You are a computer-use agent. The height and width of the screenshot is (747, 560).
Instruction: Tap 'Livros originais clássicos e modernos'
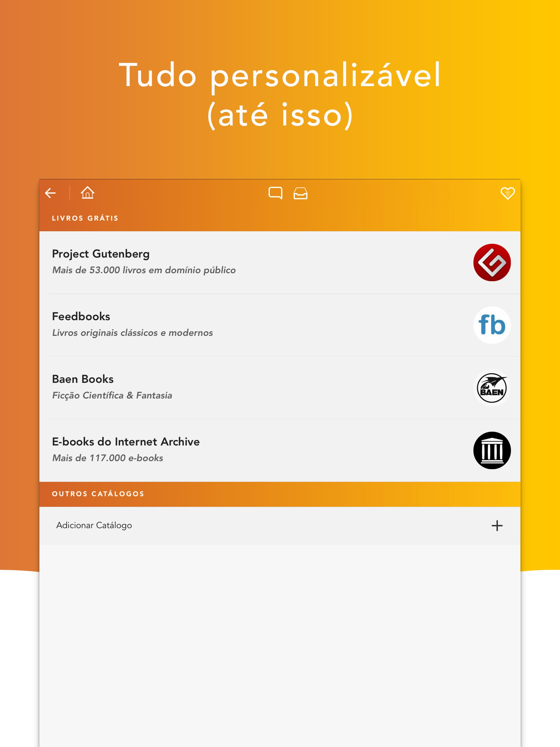click(132, 333)
